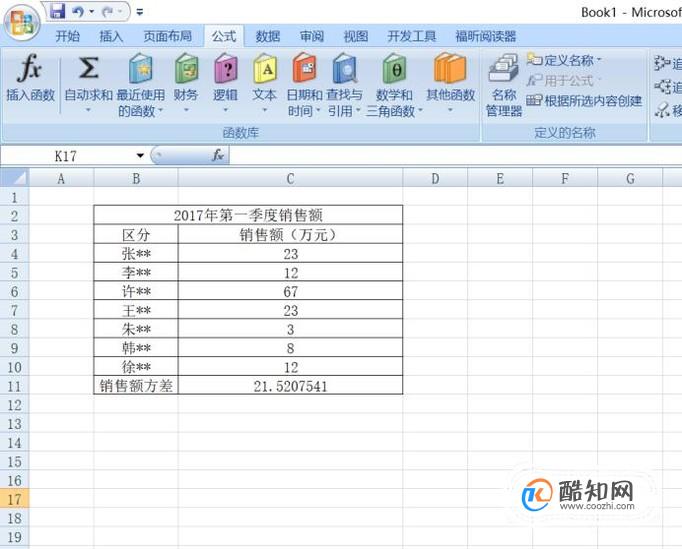Click the Office button logo
Screen dimensions: 682x549
22,23
